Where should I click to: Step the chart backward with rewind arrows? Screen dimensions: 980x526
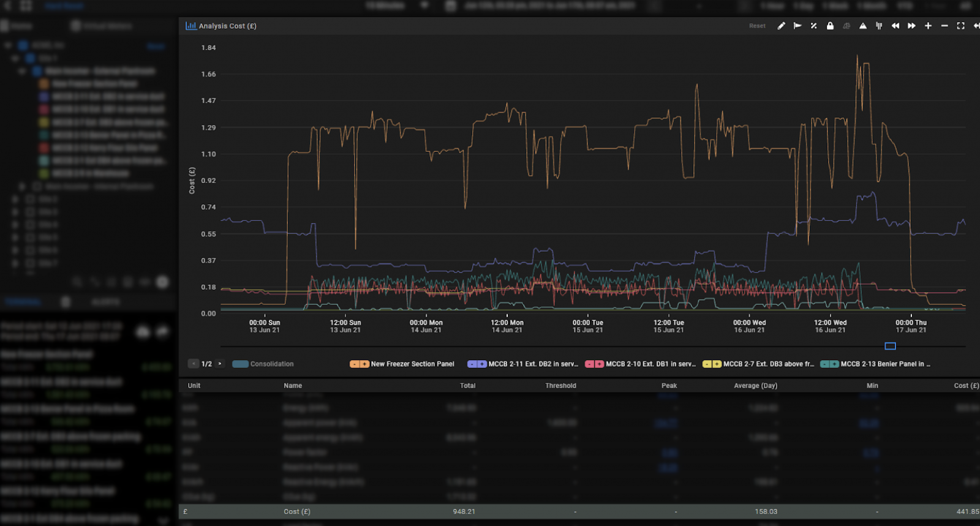pos(895,26)
